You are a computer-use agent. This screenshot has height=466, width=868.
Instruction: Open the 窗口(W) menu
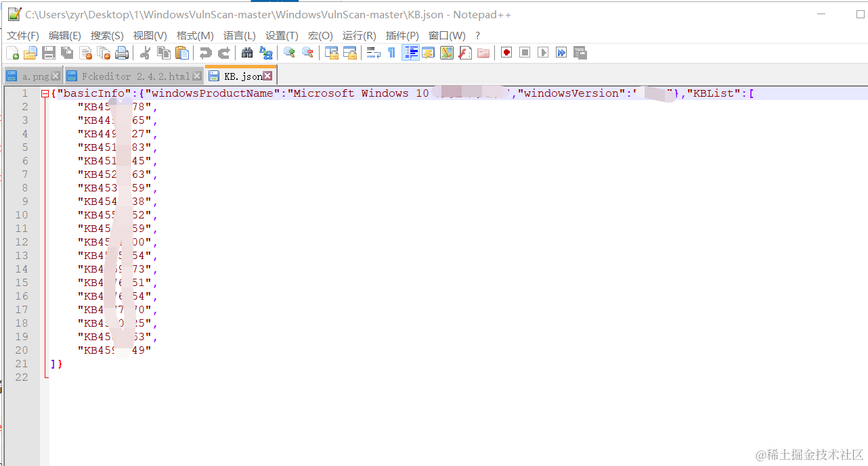coord(447,36)
